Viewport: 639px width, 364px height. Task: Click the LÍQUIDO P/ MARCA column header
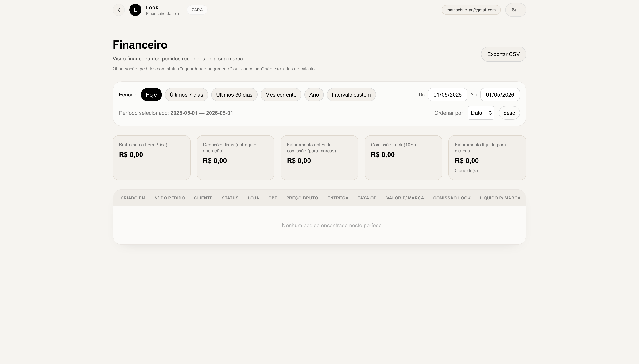click(500, 198)
